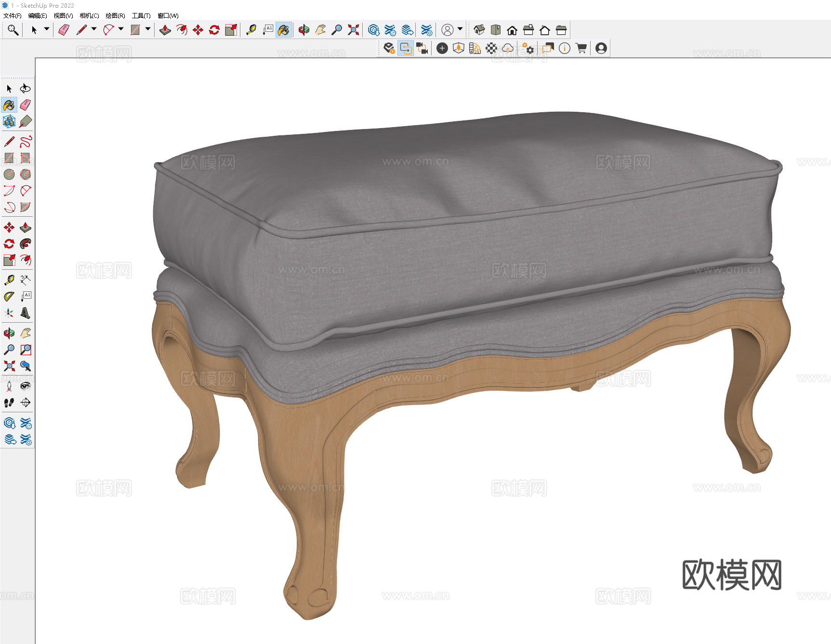This screenshot has width=831, height=644.
Task: Select the Lasso Select tool
Action: tap(26, 89)
